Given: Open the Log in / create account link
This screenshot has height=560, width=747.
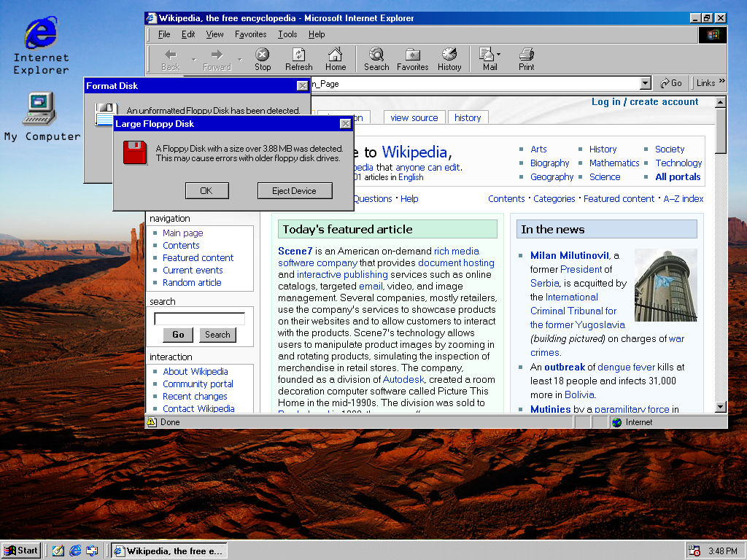Looking at the screenshot, I should [x=645, y=102].
